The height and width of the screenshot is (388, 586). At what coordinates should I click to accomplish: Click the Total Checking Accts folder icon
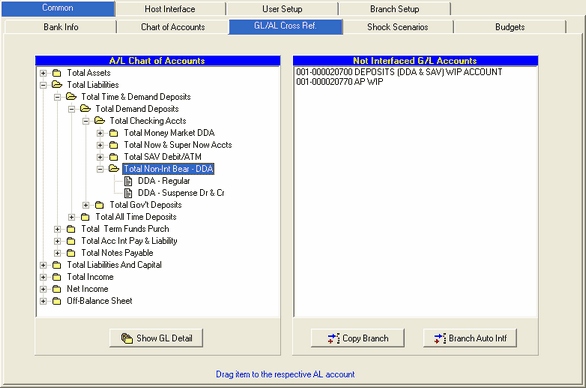(99, 120)
